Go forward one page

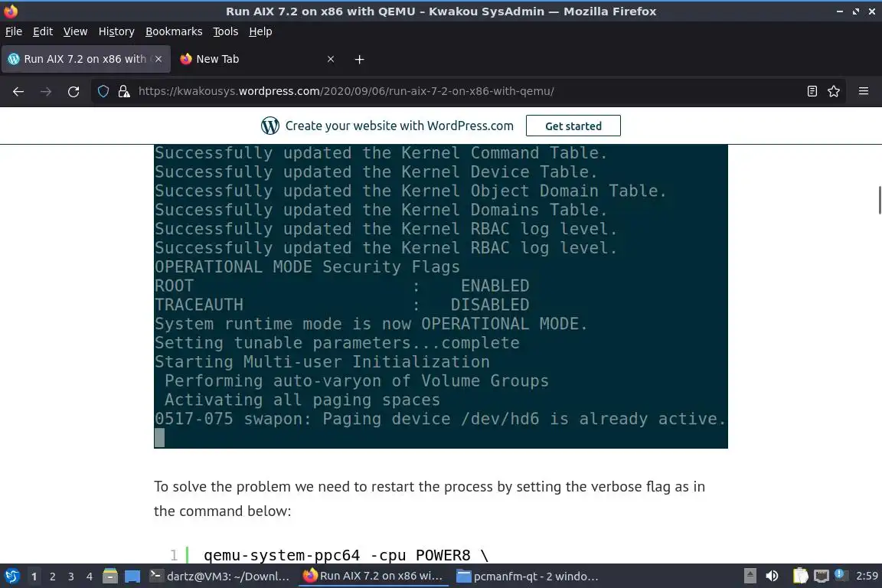point(46,92)
